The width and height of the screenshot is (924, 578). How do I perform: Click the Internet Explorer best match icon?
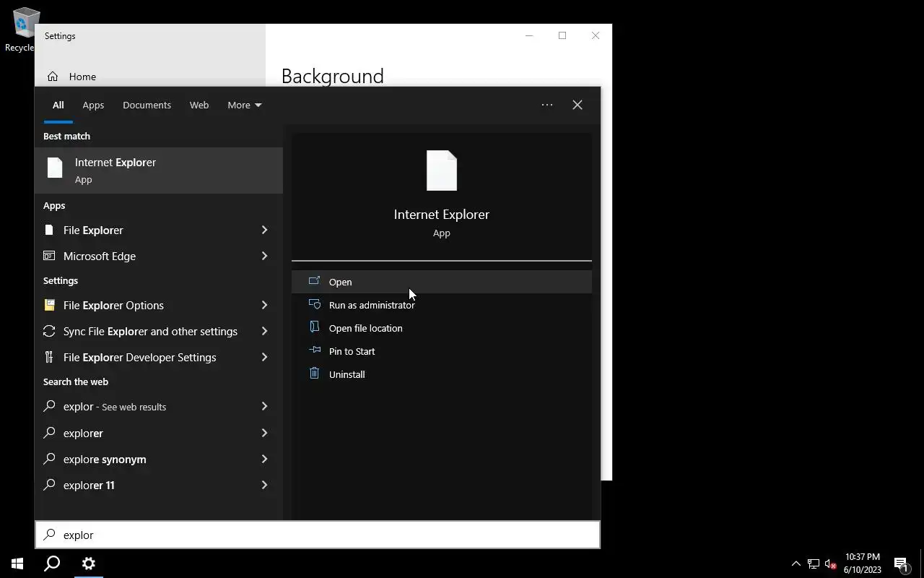(55, 168)
